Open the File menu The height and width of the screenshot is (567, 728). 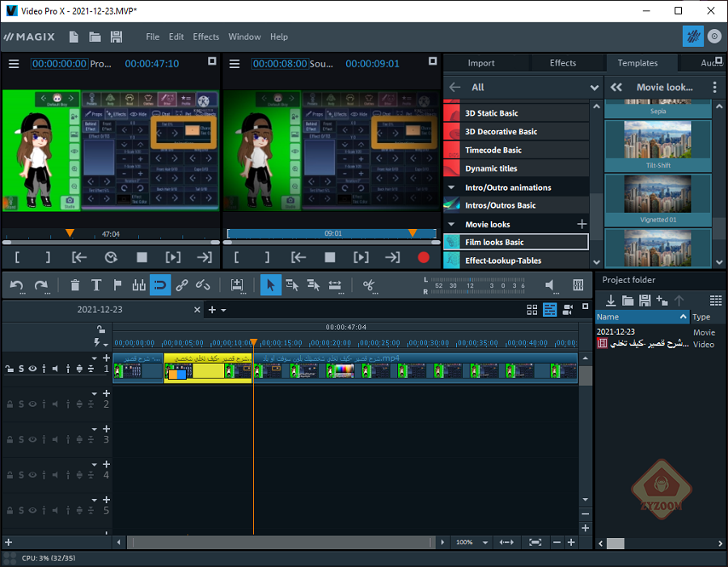(x=152, y=36)
